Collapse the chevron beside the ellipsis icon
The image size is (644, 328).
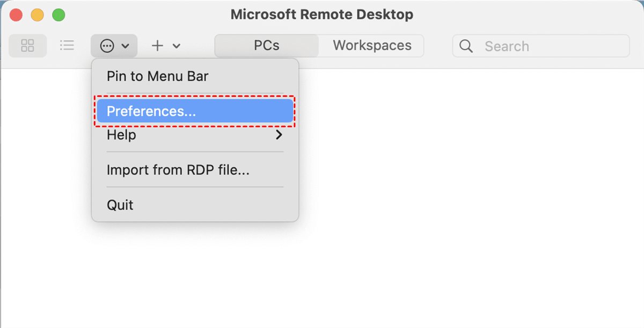[x=126, y=47]
